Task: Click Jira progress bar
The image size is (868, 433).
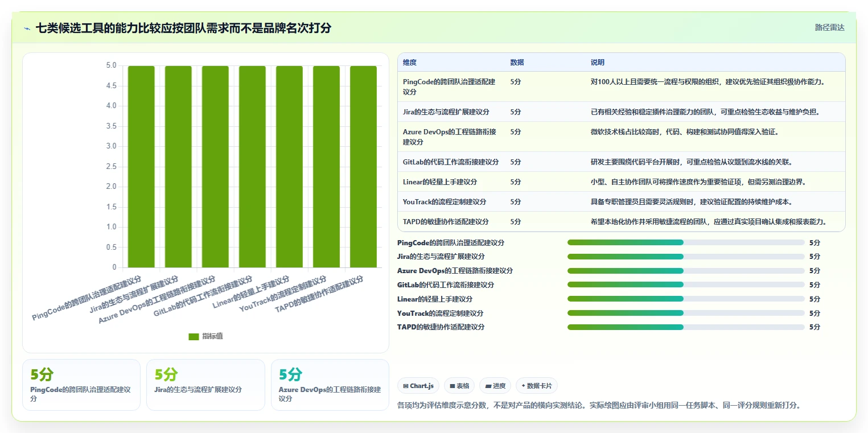Action: 686,257
